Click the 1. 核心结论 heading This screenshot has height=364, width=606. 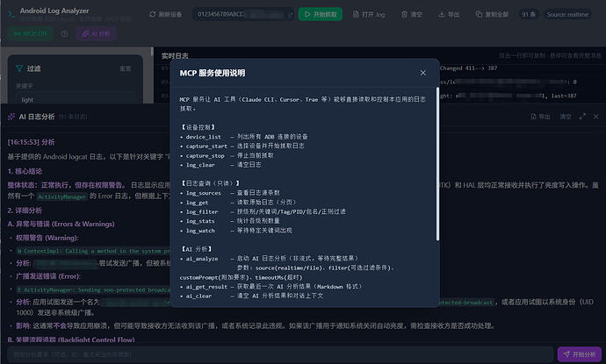click(25, 171)
